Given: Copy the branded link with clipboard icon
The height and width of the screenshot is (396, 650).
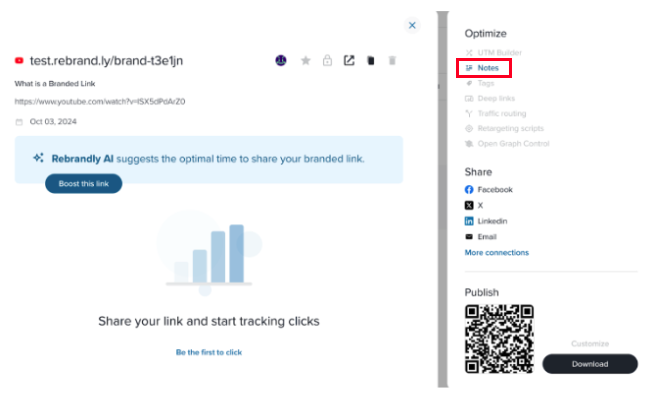Looking at the screenshot, I should tap(371, 61).
